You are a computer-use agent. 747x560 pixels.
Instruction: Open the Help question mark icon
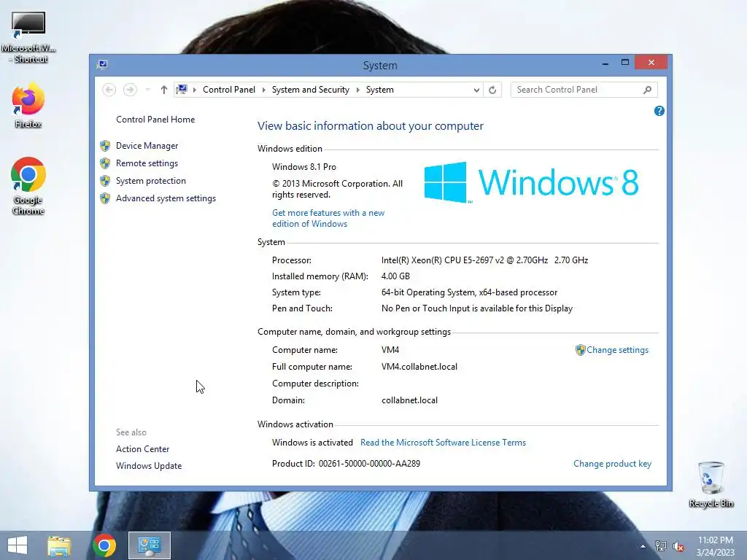click(x=659, y=111)
